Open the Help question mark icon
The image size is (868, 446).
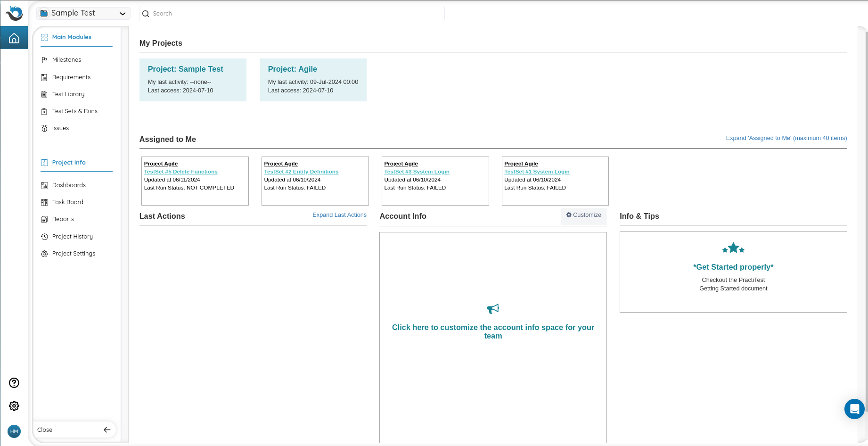point(14,383)
